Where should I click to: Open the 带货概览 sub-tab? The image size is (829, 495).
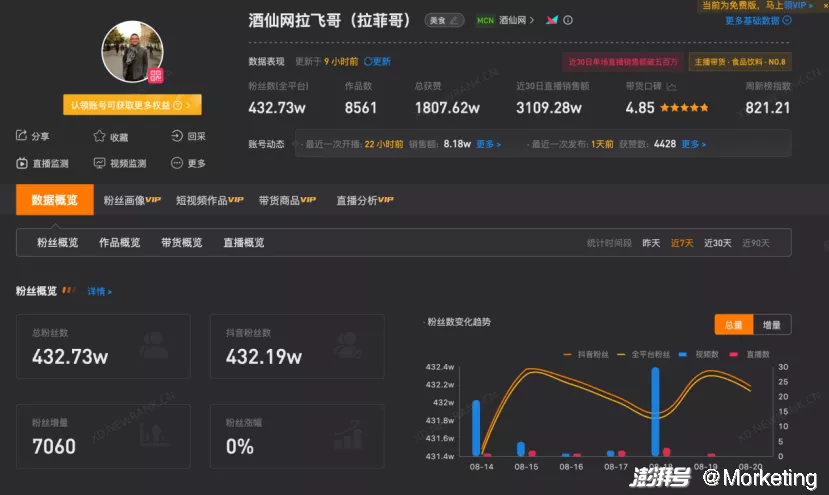pos(181,243)
